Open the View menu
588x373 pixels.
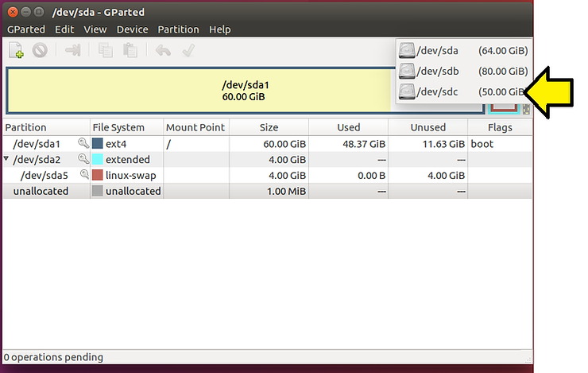point(95,29)
